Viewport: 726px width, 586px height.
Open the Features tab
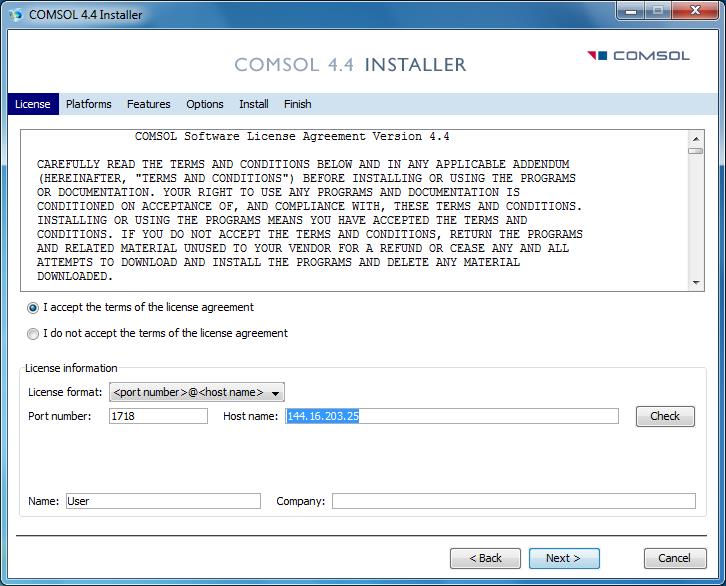pyautogui.click(x=148, y=104)
